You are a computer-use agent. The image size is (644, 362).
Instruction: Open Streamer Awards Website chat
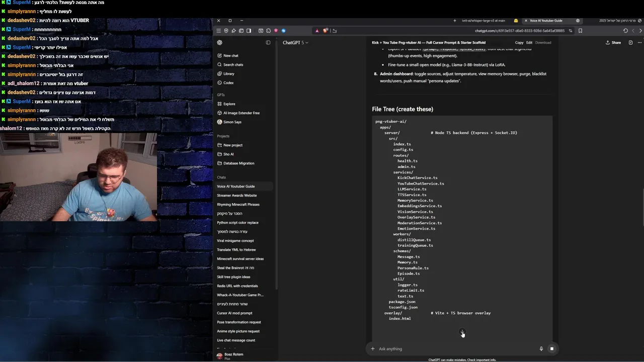point(236,196)
